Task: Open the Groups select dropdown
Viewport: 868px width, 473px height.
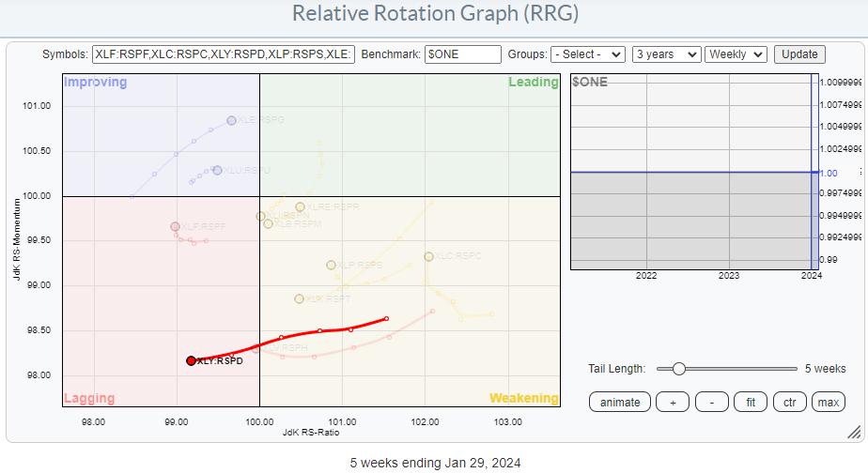Action: point(587,54)
